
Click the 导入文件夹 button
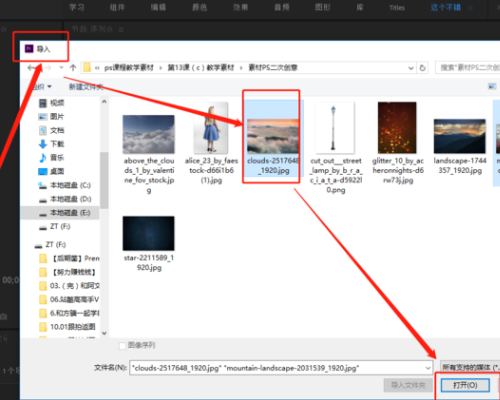pyautogui.click(x=408, y=386)
